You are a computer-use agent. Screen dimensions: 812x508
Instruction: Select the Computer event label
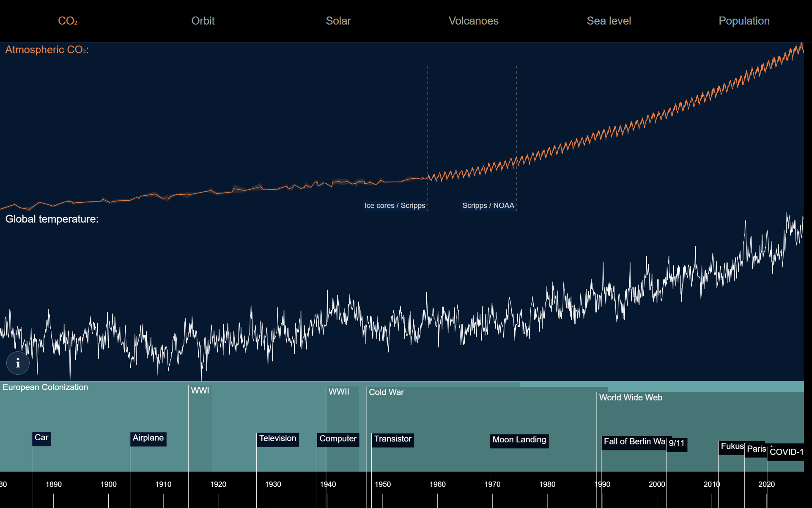(x=338, y=439)
